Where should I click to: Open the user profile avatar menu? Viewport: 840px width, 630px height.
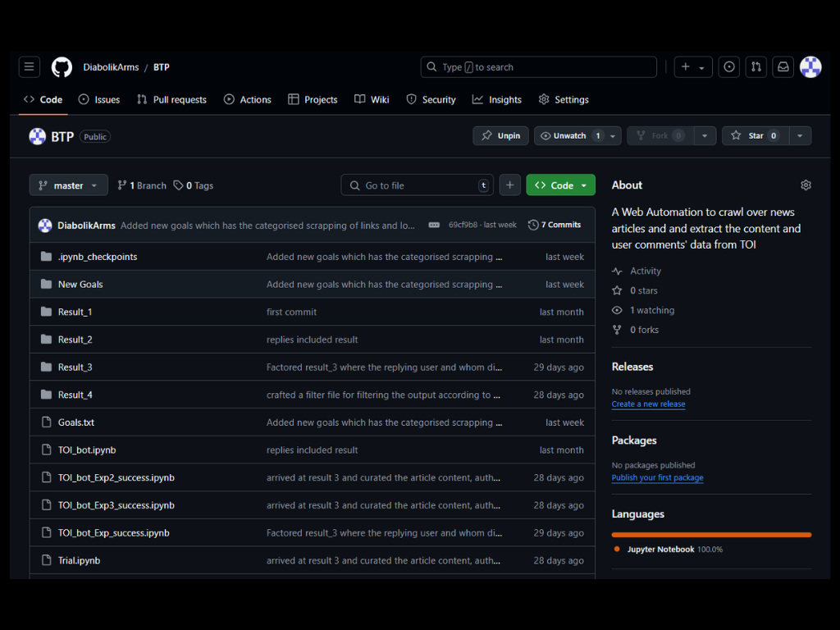click(810, 67)
